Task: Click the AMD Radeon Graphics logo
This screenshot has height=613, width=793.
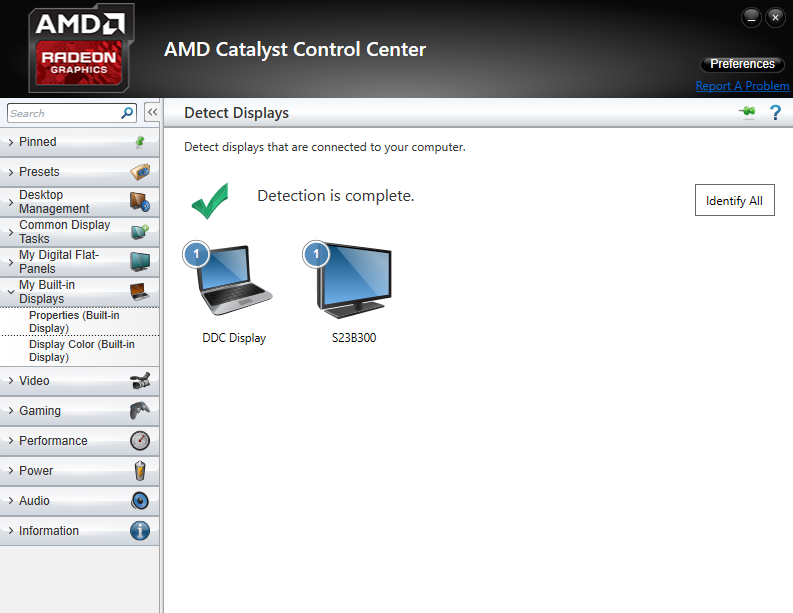Action: tap(81, 49)
